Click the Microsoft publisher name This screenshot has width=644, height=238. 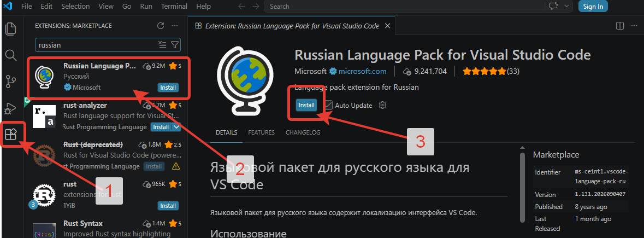310,72
